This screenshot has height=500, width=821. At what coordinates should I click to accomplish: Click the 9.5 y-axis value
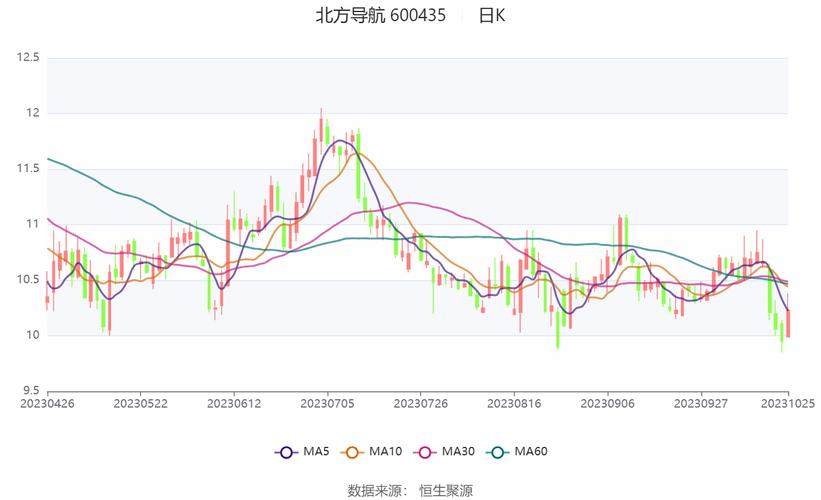(30, 391)
